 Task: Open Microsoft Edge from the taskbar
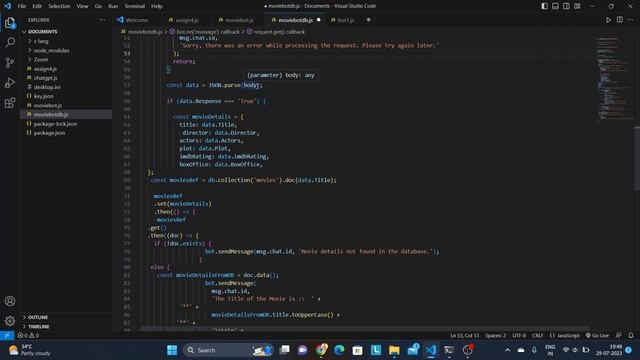[339, 350]
